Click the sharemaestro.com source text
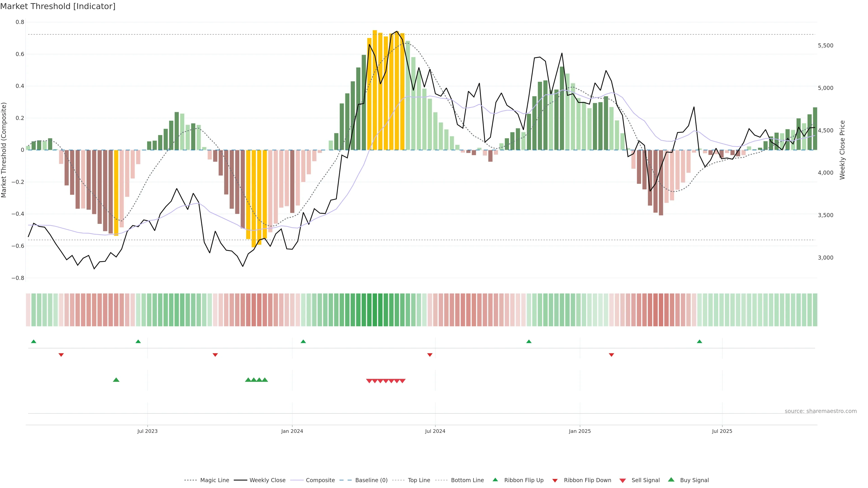 click(x=821, y=411)
